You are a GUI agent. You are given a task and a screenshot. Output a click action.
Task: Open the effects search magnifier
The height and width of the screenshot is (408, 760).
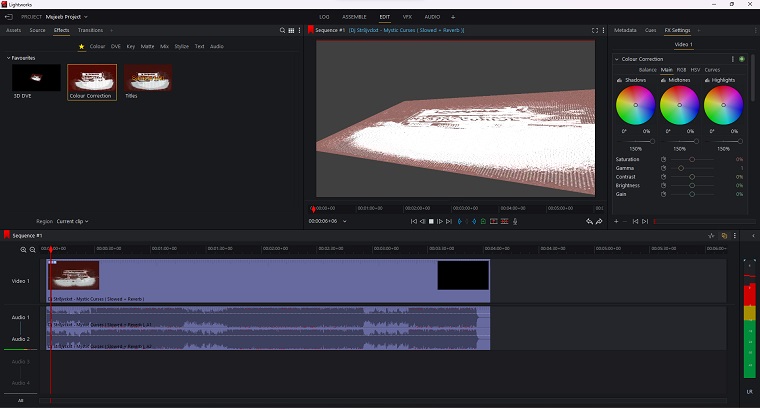click(282, 30)
